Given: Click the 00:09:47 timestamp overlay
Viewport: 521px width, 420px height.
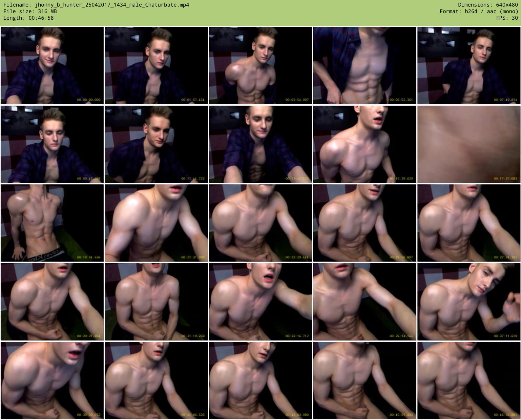Looking at the screenshot, I should coord(89,178).
